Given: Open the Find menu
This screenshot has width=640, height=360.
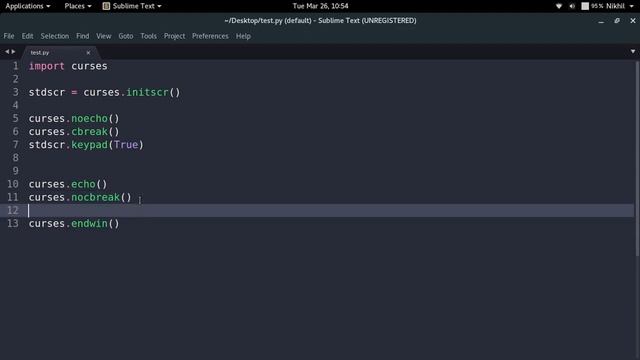Looking at the screenshot, I should tap(82, 36).
